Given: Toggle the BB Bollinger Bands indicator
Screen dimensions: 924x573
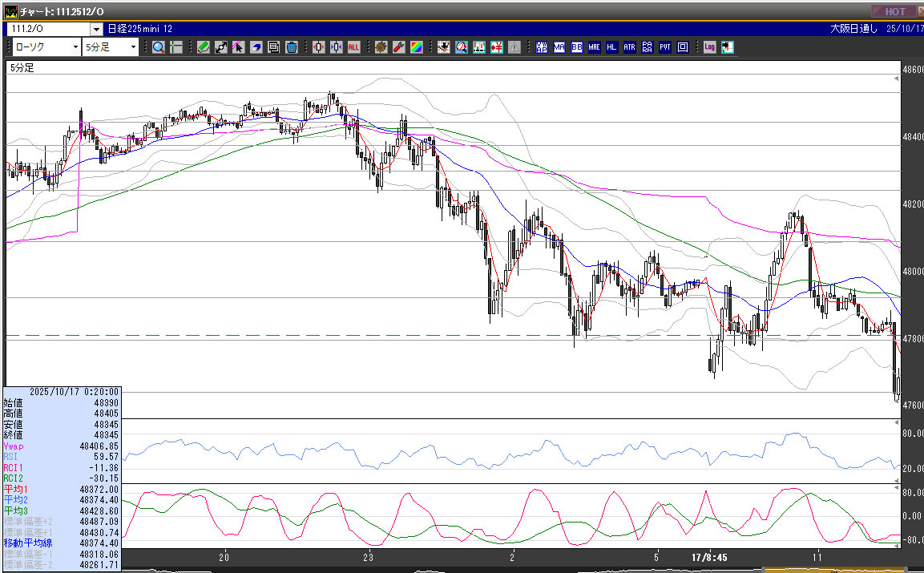Looking at the screenshot, I should (577, 47).
